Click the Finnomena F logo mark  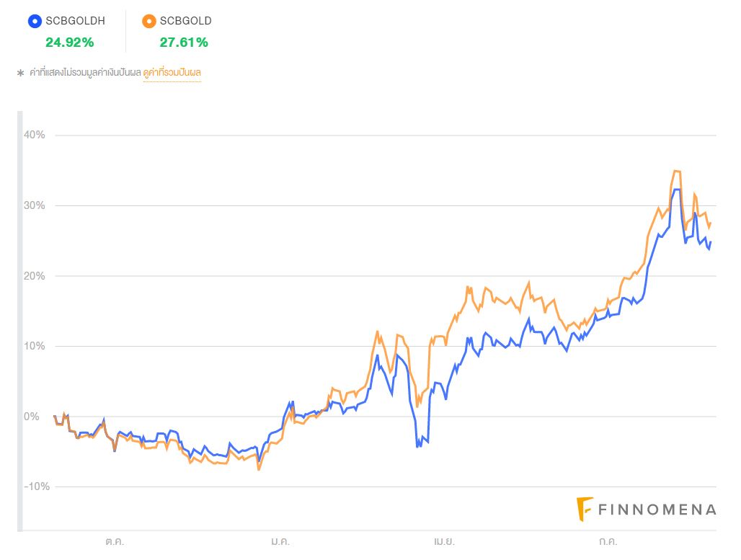click(585, 509)
